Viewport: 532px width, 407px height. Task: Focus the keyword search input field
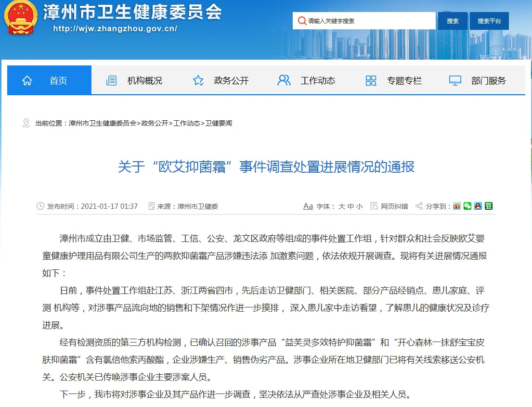click(364, 21)
